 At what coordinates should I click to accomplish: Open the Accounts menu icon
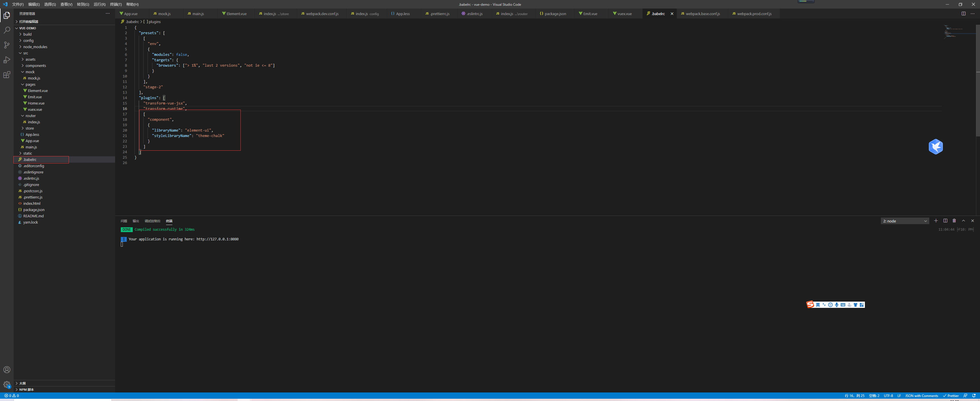(x=7, y=370)
